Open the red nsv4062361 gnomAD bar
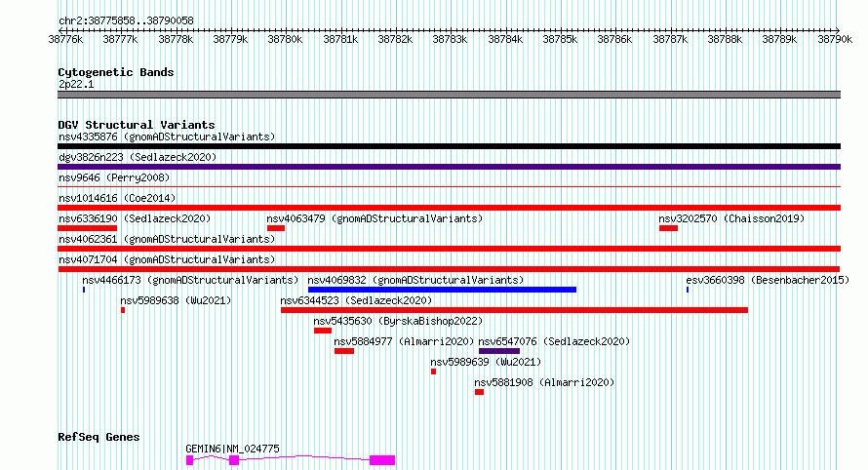868x470 pixels. (449, 249)
